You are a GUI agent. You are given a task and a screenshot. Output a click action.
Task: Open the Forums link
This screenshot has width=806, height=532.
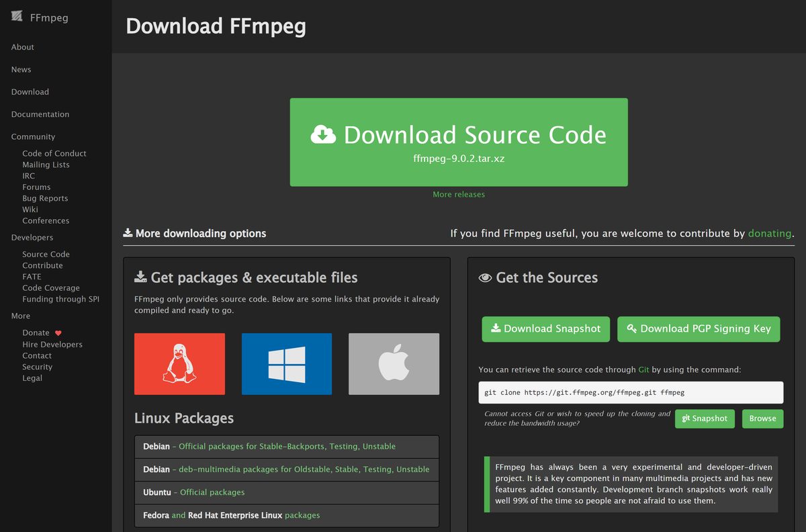36,187
